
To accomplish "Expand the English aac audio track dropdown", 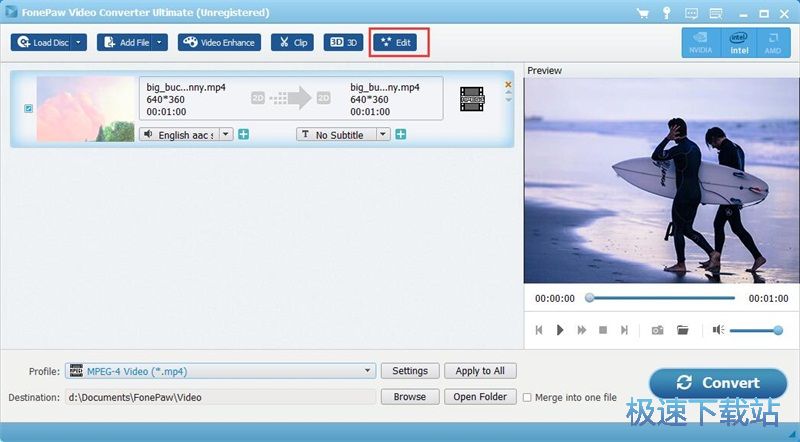I will [x=226, y=134].
